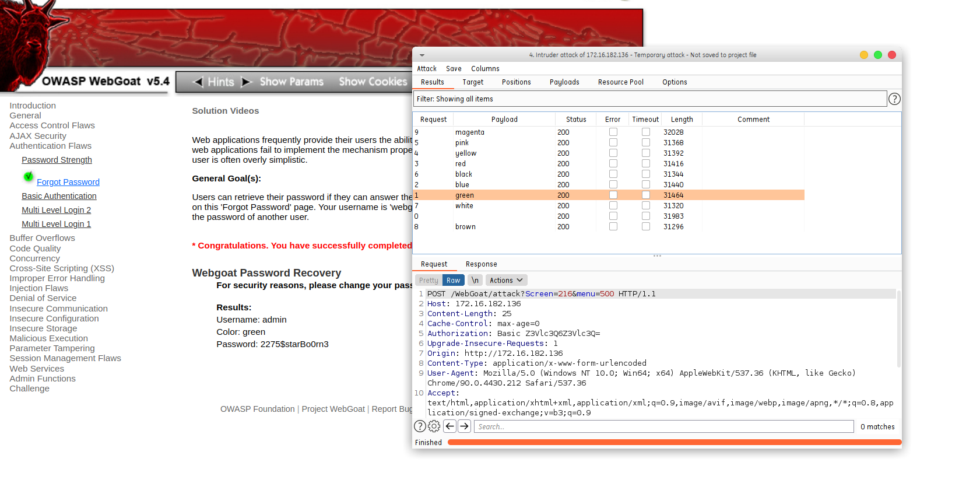Open the Save menu

(x=454, y=69)
